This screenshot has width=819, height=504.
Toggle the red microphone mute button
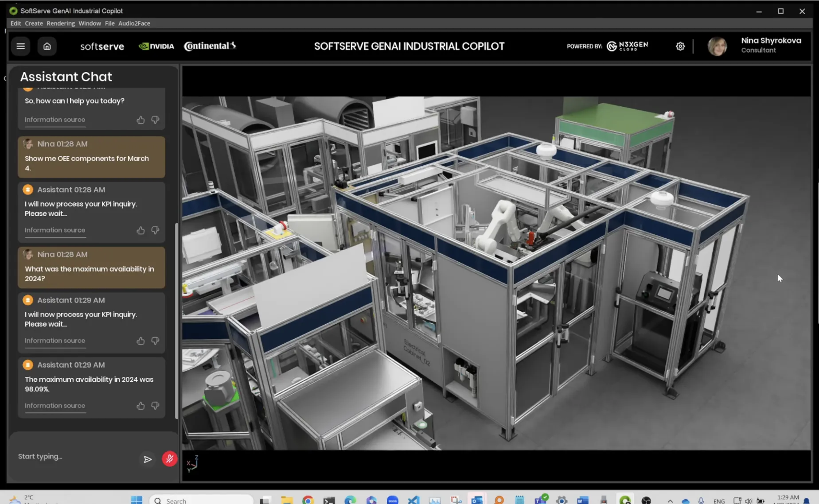point(169,459)
